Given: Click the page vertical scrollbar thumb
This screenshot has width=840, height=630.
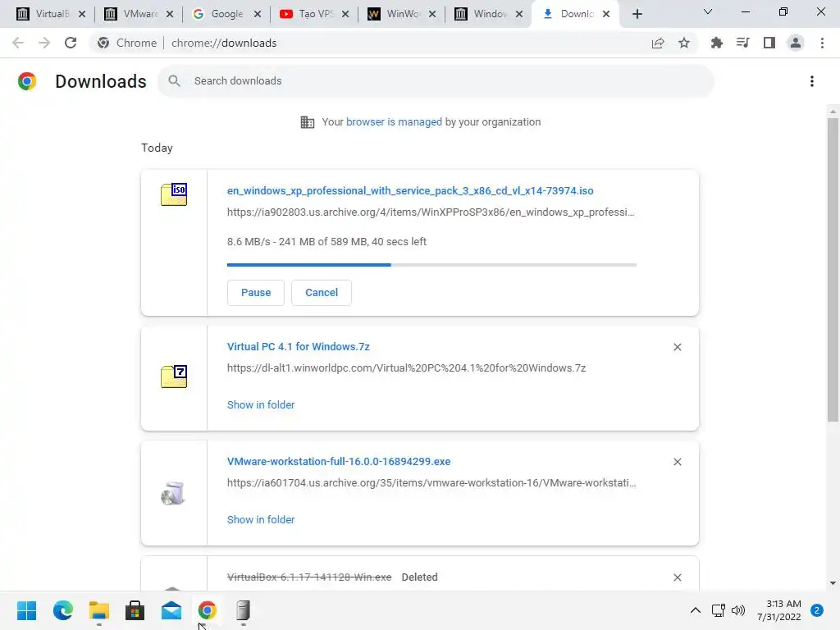Looking at the screenshot, I should click(x=833, y=269).
